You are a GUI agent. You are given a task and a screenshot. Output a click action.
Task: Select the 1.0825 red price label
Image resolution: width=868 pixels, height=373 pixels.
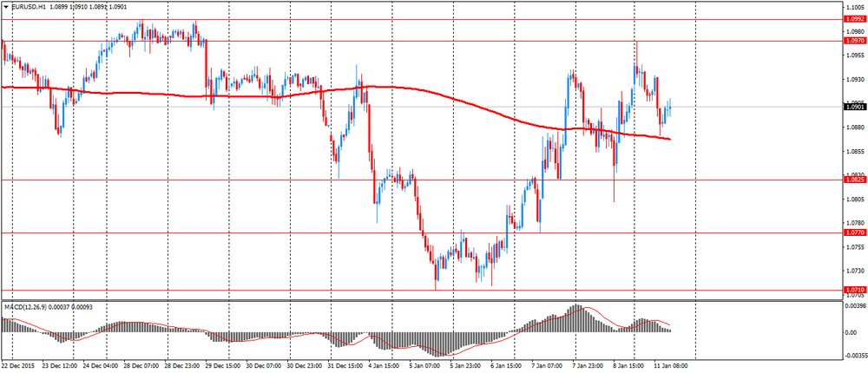855,180
